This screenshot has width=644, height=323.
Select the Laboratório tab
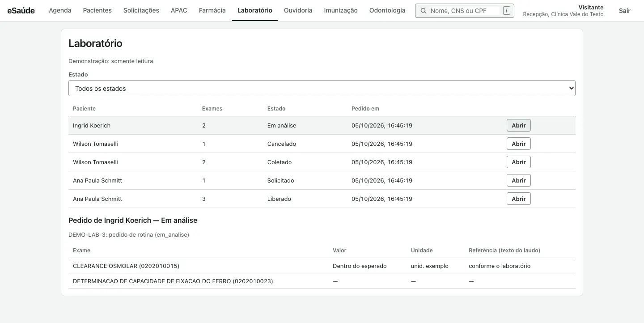click(x=255, y=10)
